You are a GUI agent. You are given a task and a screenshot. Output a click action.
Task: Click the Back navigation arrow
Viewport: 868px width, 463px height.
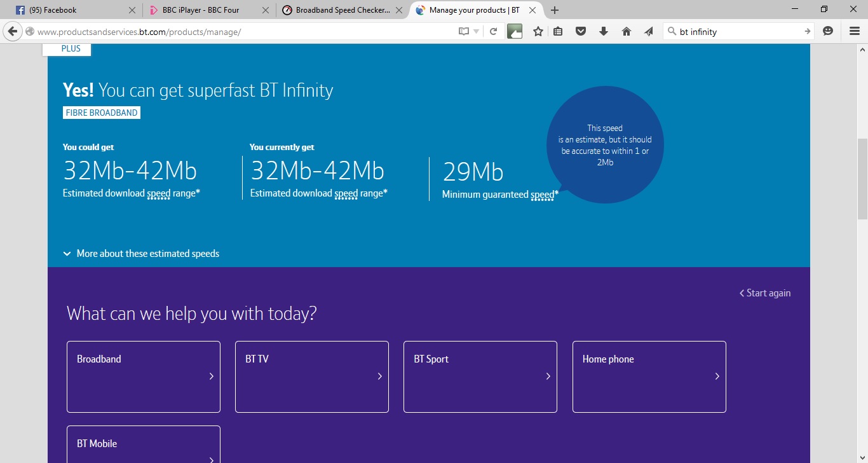tap(13, 31)
